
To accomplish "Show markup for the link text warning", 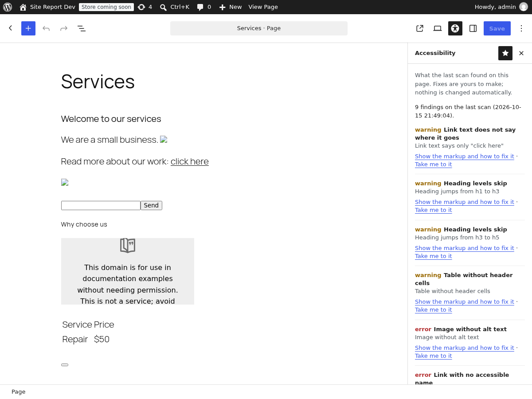I will [x=465, y=156].
